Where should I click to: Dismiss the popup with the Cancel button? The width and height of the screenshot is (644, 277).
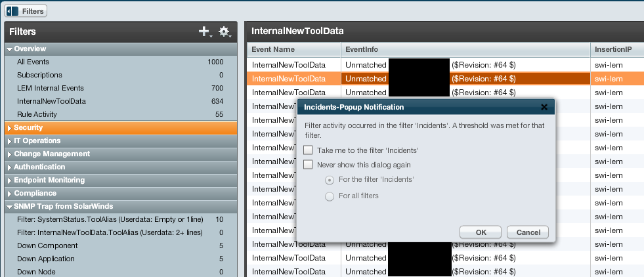pos(528,232)
